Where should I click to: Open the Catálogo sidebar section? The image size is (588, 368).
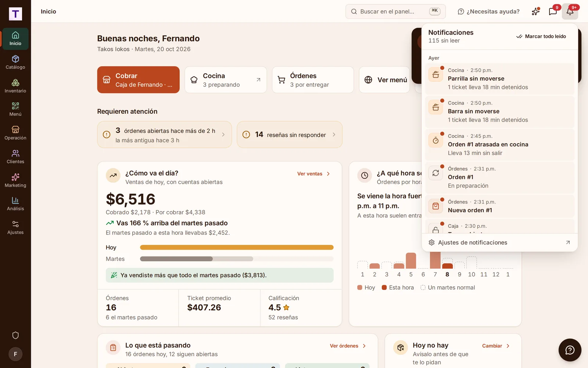15,63
